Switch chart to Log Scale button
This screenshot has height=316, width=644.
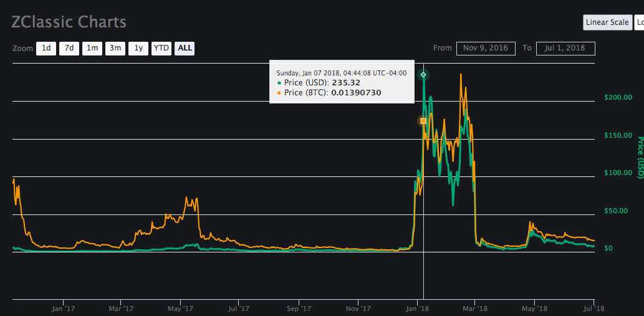coord(639,22)
